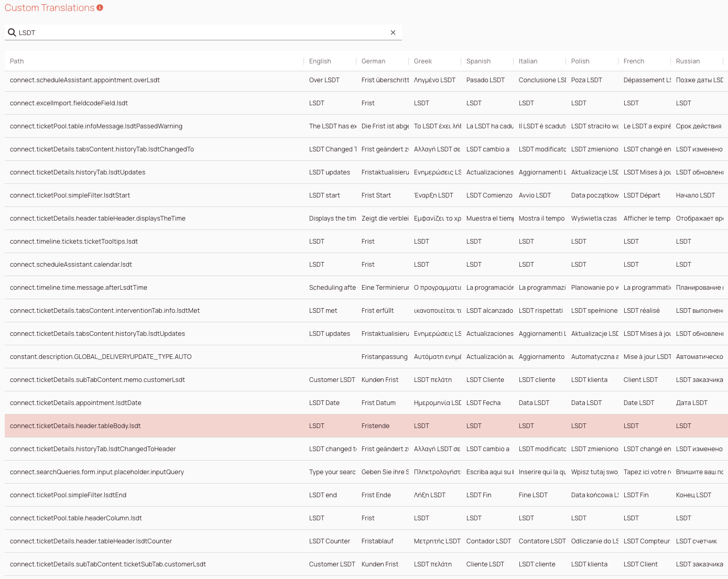The width and height of the screenshot is (728, 579).
Task: Sort by the Path column header
Action: [x=17, y=61]
